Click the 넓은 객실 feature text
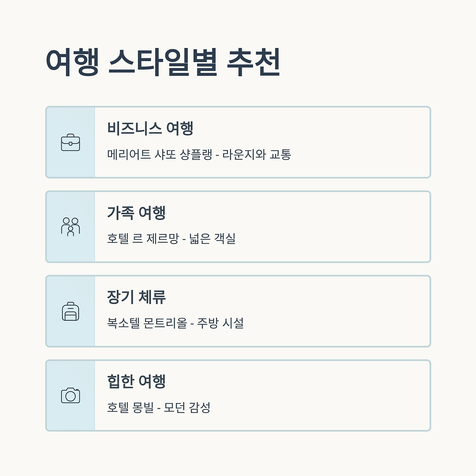 [212, 238]
